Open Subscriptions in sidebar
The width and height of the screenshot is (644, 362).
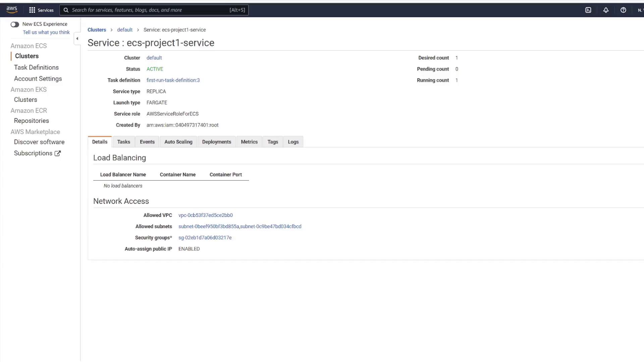33,153
